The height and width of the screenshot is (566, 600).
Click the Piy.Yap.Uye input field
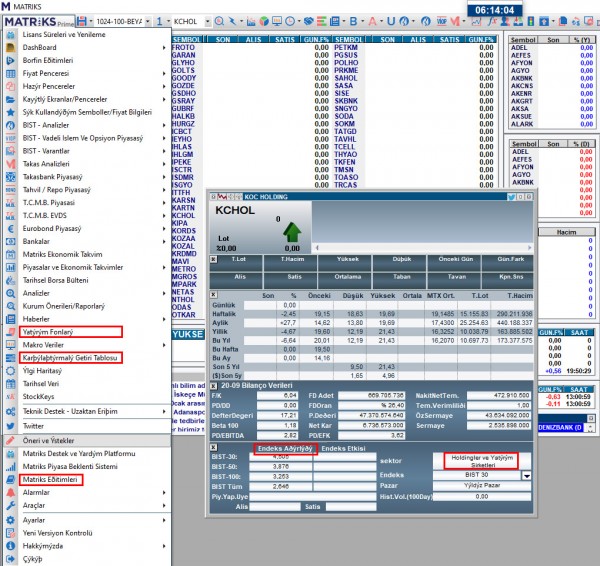[313, 496]
